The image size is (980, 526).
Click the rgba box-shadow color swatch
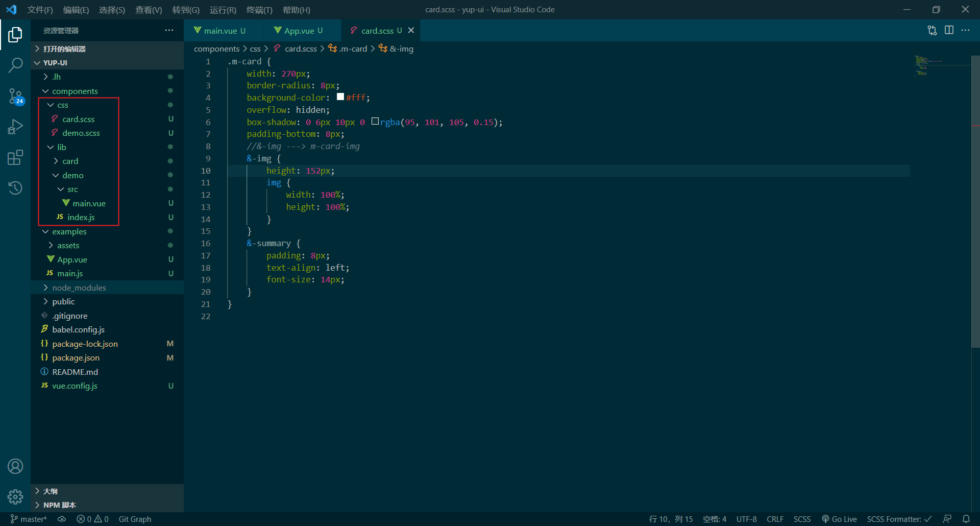375,121
